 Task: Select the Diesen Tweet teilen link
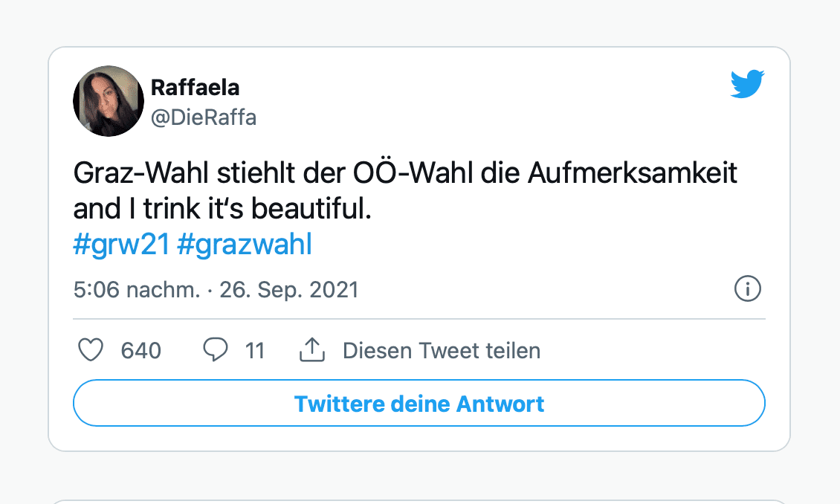[x=441, y=350]
